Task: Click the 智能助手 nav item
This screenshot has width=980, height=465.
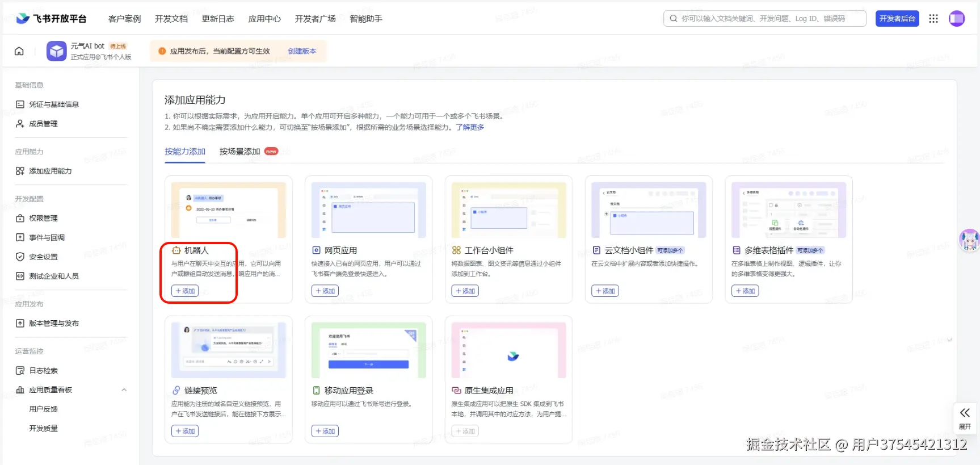Action: (366, 19)
